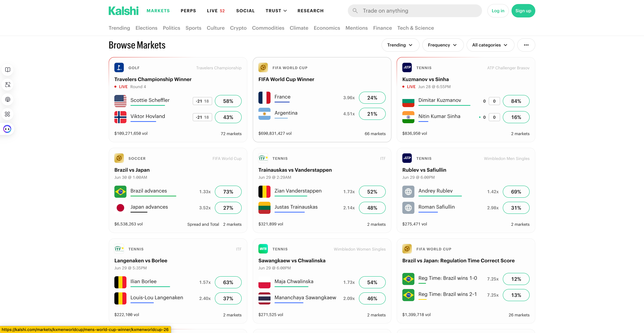The width and height of the screenshot is (644, 333).
Task: Pick Ilian Borlee at 63%
Action: coord(228,282)
